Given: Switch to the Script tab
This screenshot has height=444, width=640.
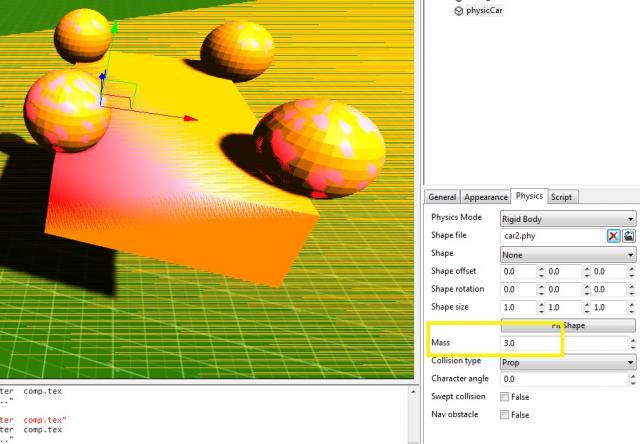Looking at the screenshot, I should coord(562,197).
